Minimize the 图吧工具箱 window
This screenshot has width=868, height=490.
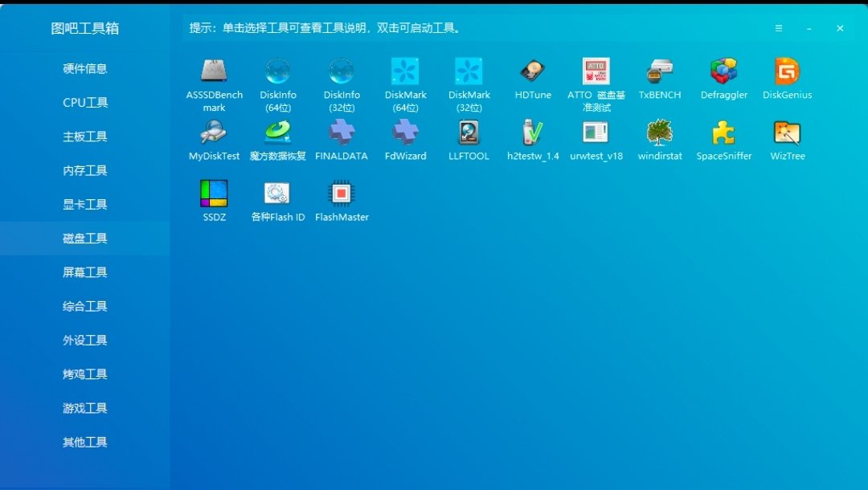click(809, 28)
